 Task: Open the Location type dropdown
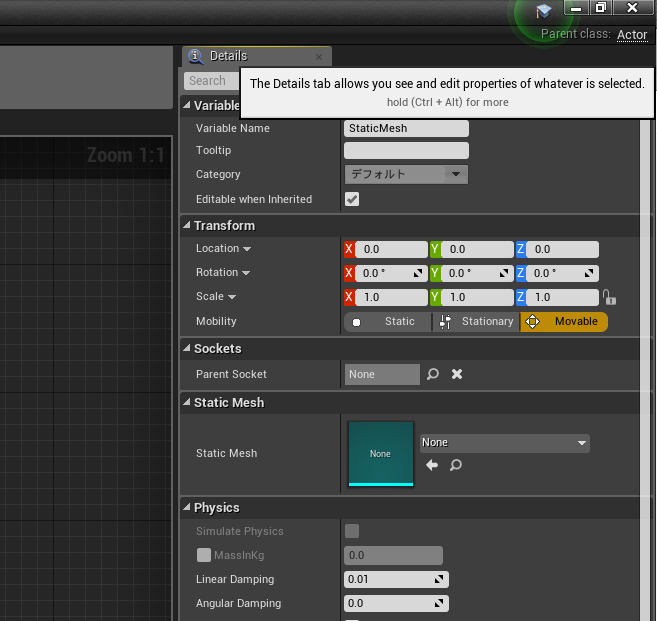coord(247,249)
